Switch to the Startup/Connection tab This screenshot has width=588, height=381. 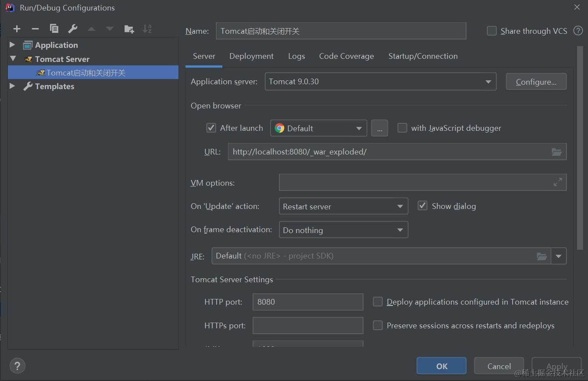point(423,56)
